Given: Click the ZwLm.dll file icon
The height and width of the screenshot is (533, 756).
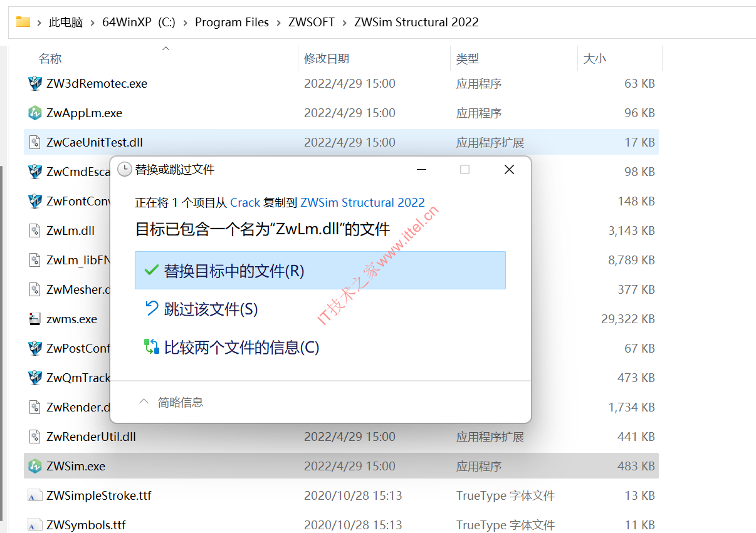Looking at the screenshot, I should (35, 230).
